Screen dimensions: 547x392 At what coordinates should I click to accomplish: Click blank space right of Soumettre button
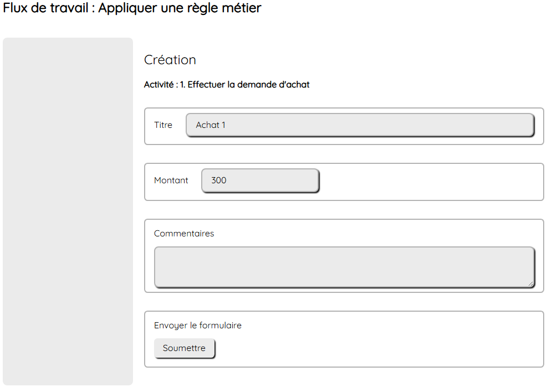pos(377,349)
